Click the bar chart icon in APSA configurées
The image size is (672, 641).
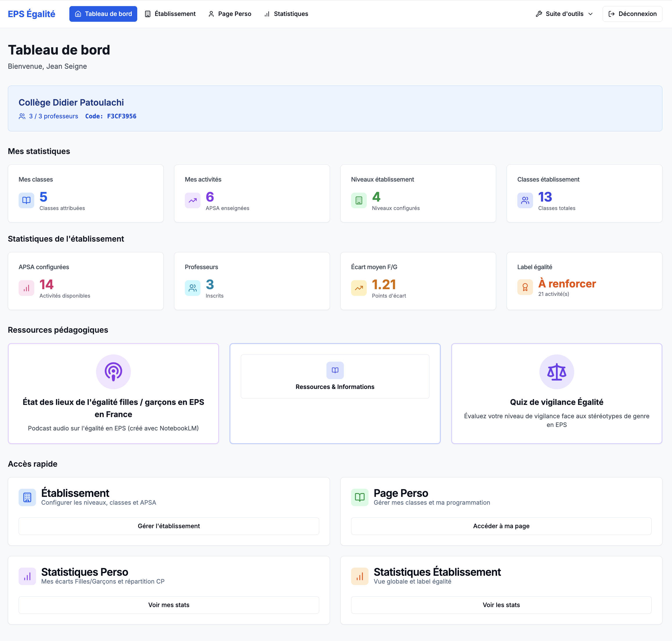26,288
